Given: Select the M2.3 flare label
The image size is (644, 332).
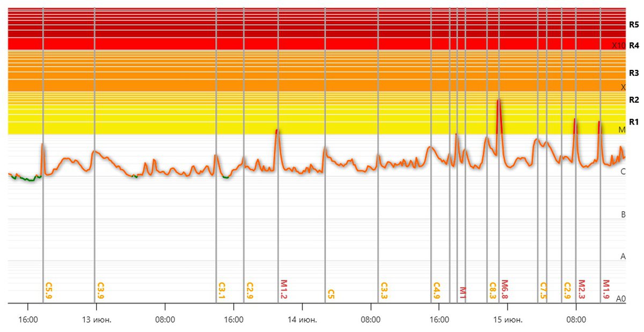Looking at the screenshot, I should tap(581, 289).
